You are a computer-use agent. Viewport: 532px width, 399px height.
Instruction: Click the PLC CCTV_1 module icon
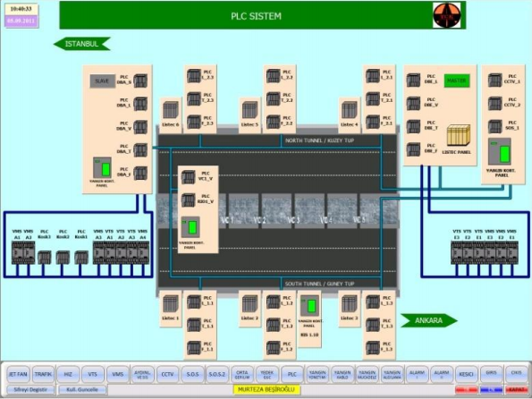click(494, 81)
